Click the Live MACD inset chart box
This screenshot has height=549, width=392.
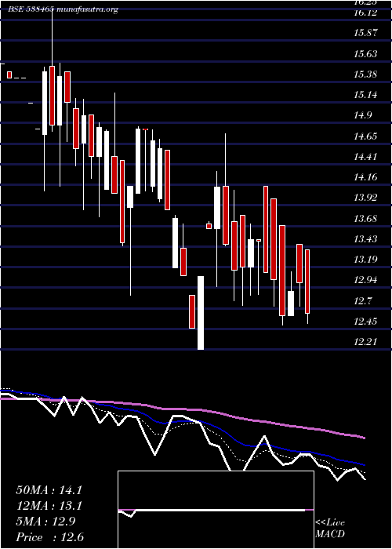tap(216, 510)
